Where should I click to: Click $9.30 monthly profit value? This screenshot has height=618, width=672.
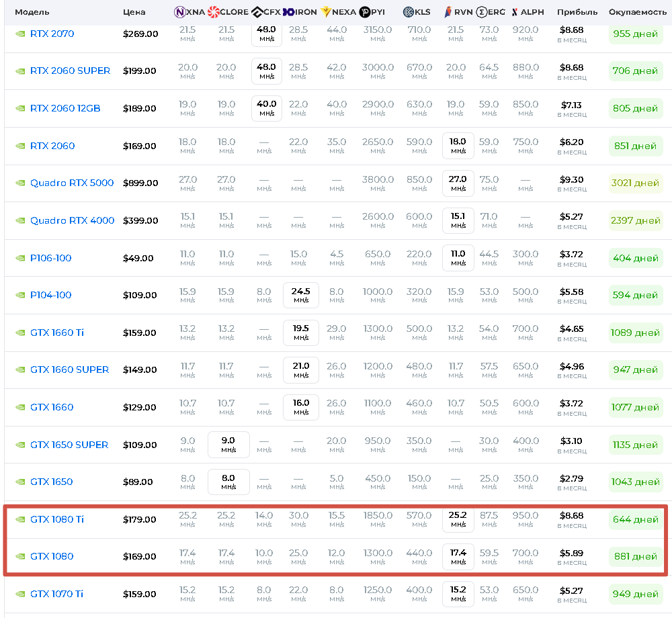(x=572, y=180)
